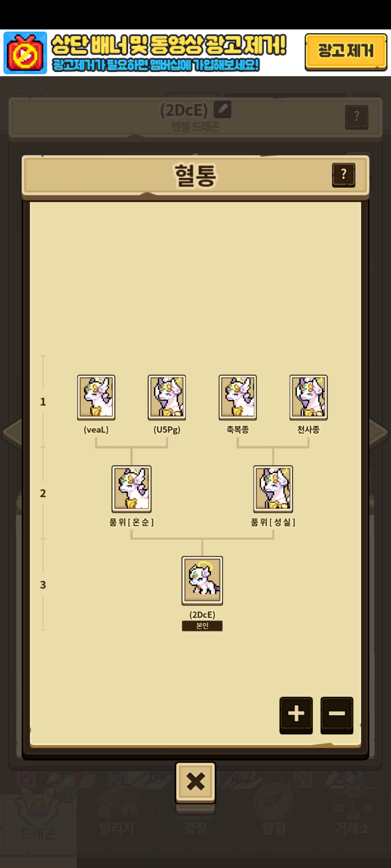Open the 혈통 help question mark

[x=344, y=175]
